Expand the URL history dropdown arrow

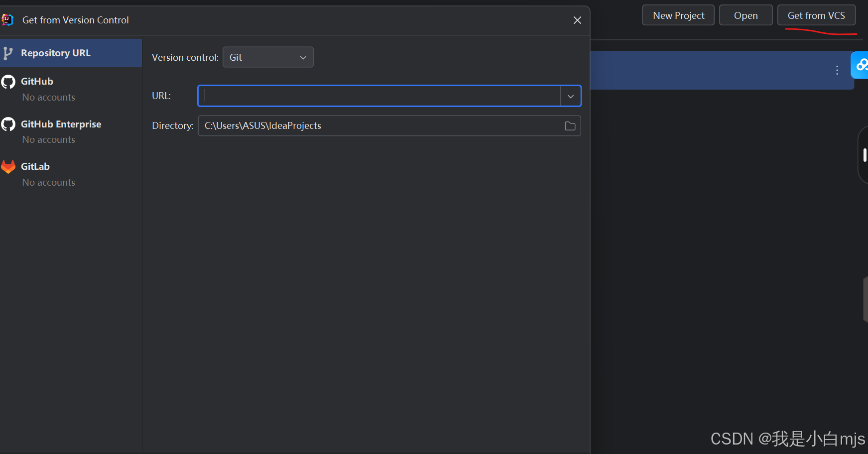[571, 96]
